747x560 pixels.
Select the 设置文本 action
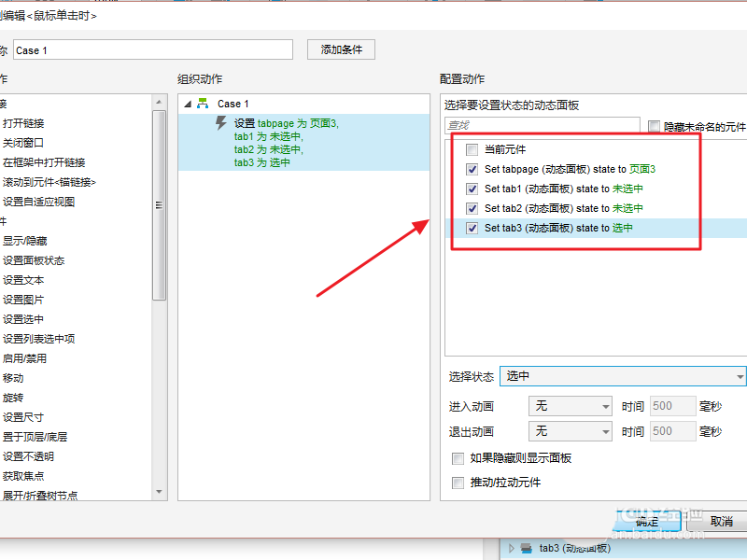pos(22,279)
